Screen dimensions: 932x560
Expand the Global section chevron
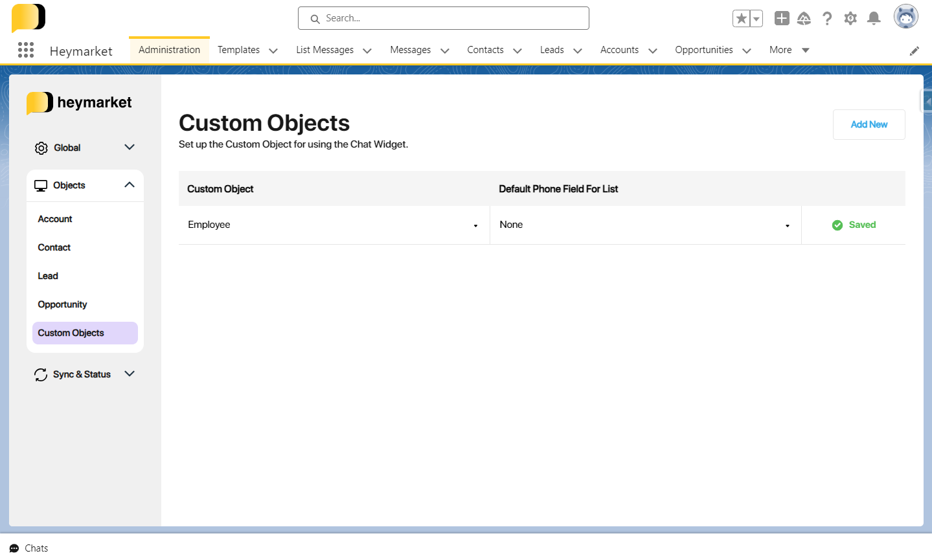[130, 147]
